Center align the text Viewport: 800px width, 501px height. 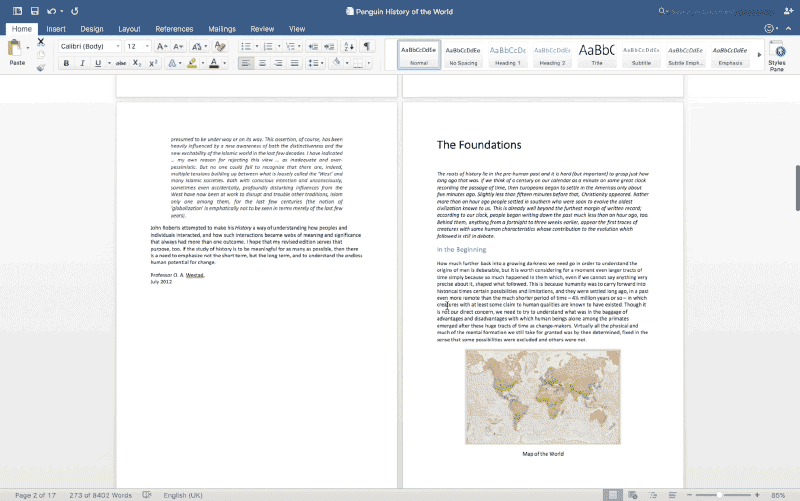262,63
